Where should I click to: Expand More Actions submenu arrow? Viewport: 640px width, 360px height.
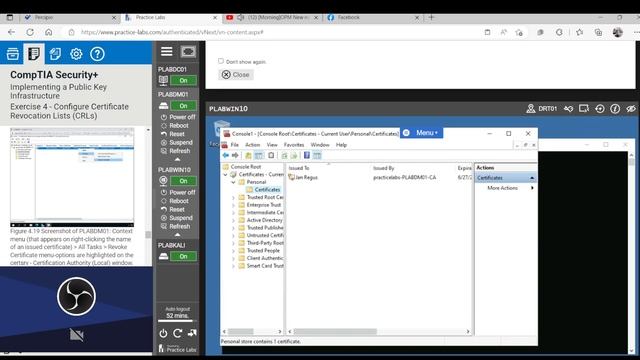(x=532, y=188)
